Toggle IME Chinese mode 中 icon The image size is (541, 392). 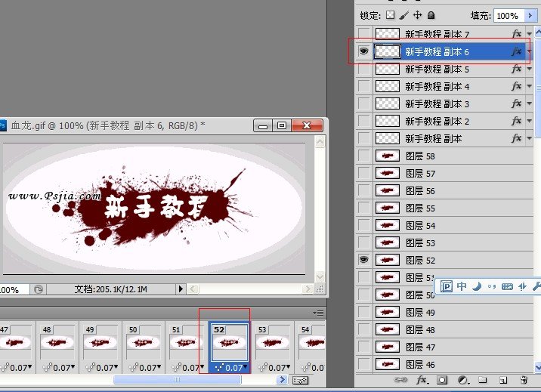[462, 286]
